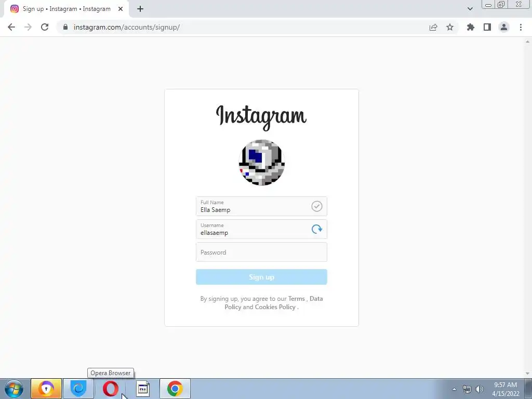532x399 pixels.
Task: Click the address bar URL
Action: pos(127,27)
